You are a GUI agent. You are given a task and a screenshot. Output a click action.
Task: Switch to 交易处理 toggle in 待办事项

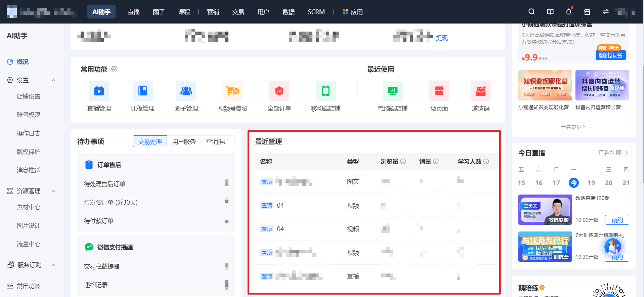tap(150, 141)
